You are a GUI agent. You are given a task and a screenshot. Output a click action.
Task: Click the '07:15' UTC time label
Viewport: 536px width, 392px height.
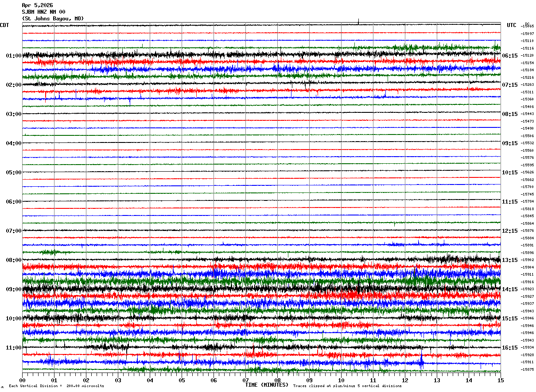click(x=510, y=85)
